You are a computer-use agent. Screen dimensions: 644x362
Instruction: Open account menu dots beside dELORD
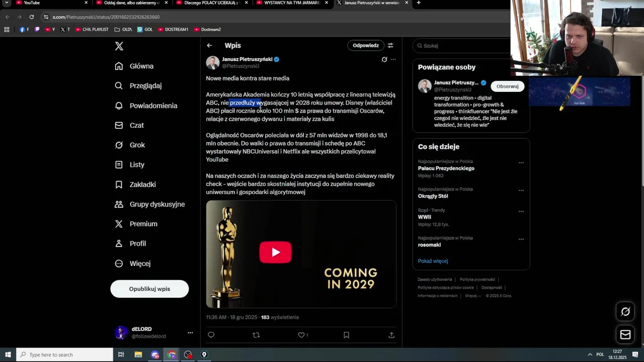190,333
